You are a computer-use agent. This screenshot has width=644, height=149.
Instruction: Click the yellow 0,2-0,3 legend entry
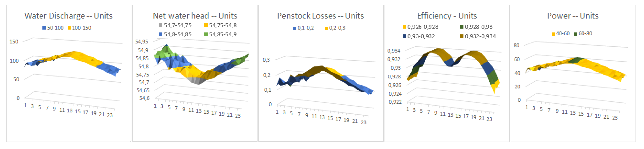click(x=335, y=28)
